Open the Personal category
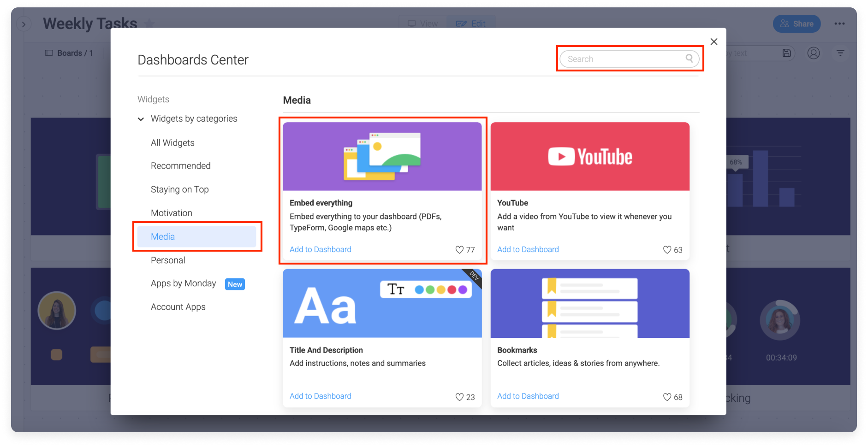The height and width of the screenshot is (447, 868). click(168, 260)
